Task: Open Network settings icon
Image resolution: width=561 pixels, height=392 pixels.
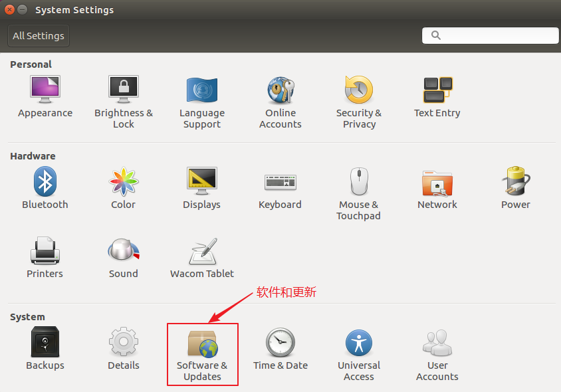Action: [437, 183]
